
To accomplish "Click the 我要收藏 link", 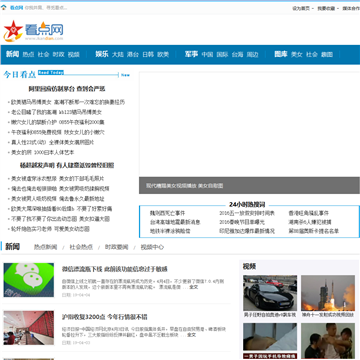I will (x=326, y=8).
